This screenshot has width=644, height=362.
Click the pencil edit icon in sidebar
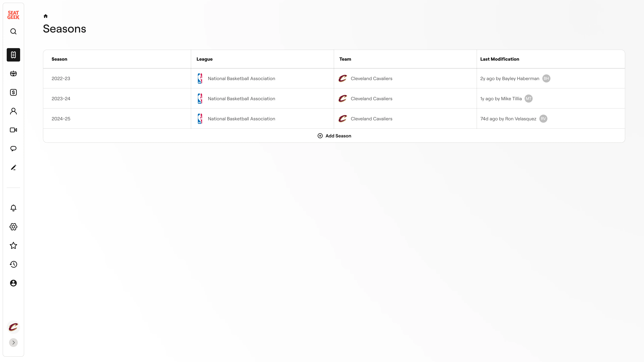tap(14, 167)
